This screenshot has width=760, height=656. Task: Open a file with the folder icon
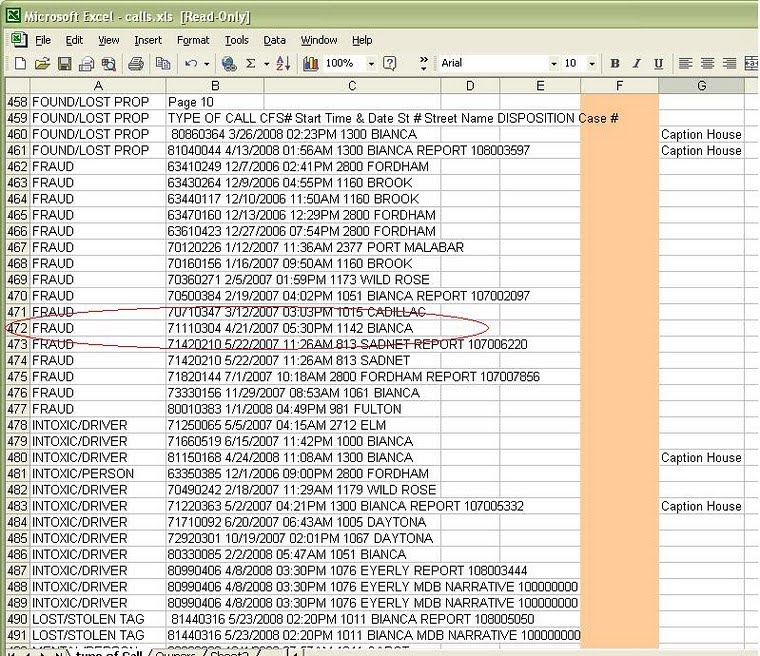click(42, 64)
